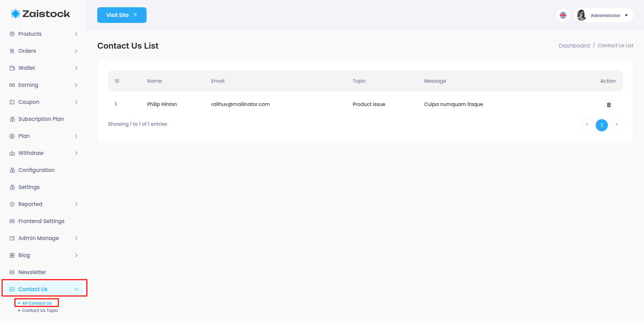Viewport: 644px width, 321px height.
Task: Click the Showing 1 to 1 entries text
Action: tap(138, 124)
